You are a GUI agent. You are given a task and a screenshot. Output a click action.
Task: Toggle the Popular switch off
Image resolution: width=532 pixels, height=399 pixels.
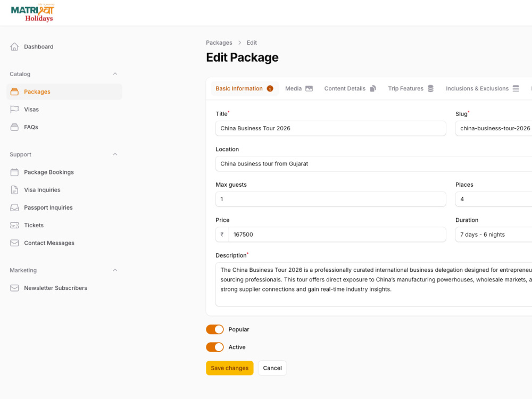pyautogui.click(x=215, y=329)
